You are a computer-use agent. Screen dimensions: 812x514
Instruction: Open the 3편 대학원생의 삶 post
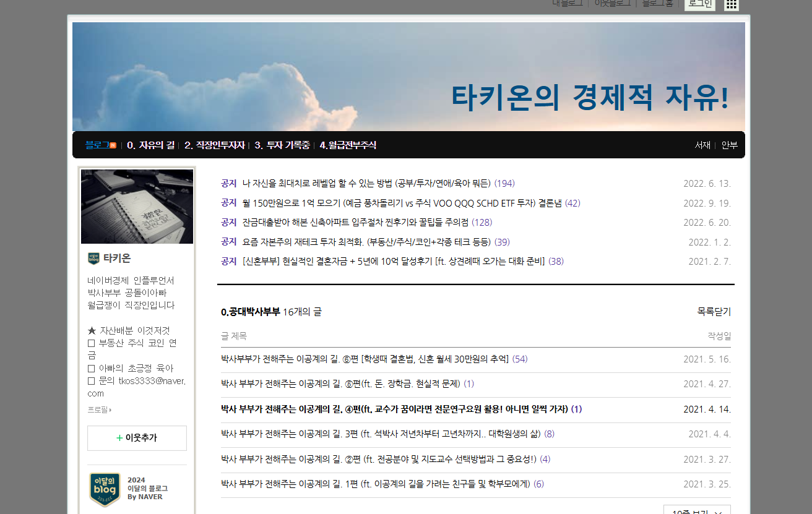[x=381, y=434]
